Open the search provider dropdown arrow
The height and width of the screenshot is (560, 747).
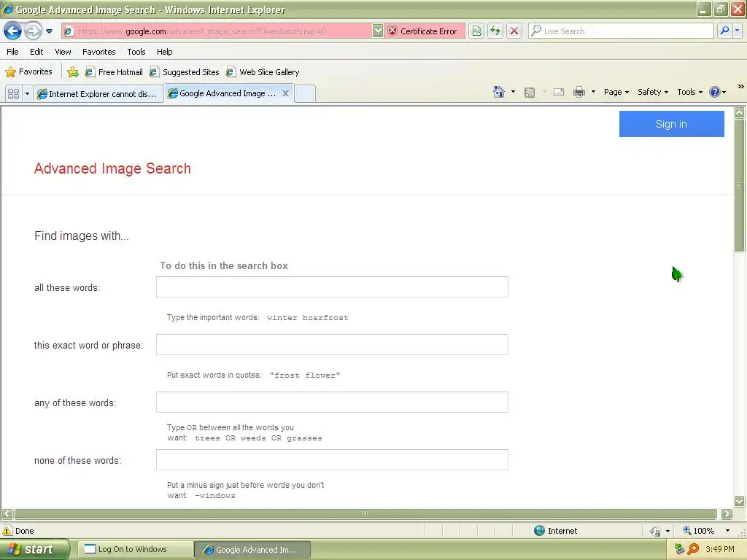[737, 31]
